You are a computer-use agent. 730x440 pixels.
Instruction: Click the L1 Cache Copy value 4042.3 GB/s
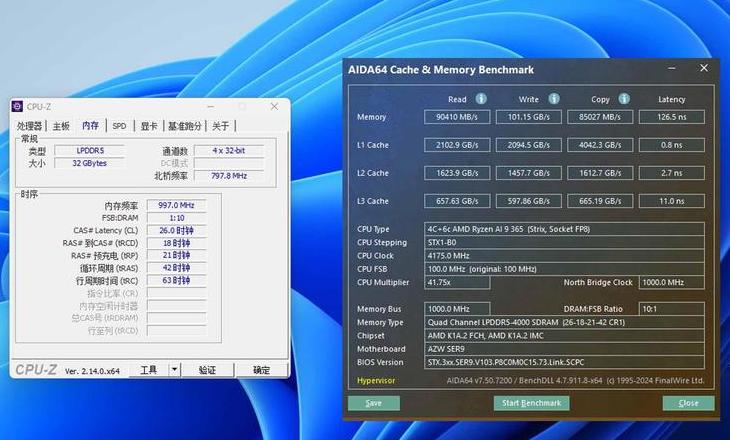click(600, 145)
